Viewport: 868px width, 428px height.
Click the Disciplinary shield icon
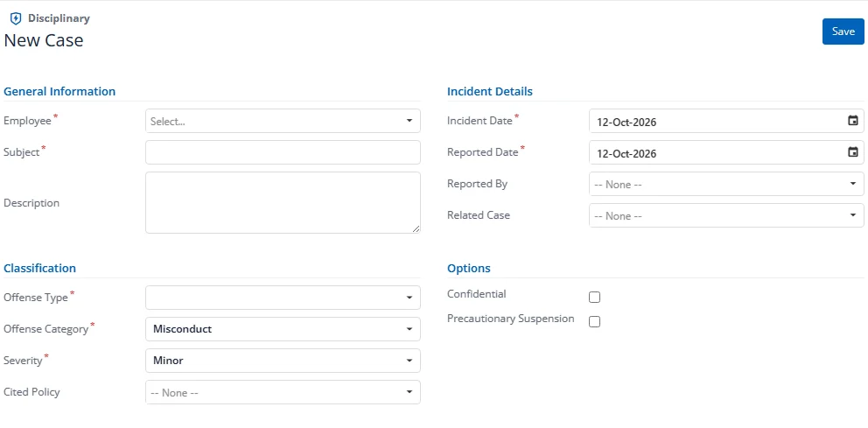tap(16, 18)
